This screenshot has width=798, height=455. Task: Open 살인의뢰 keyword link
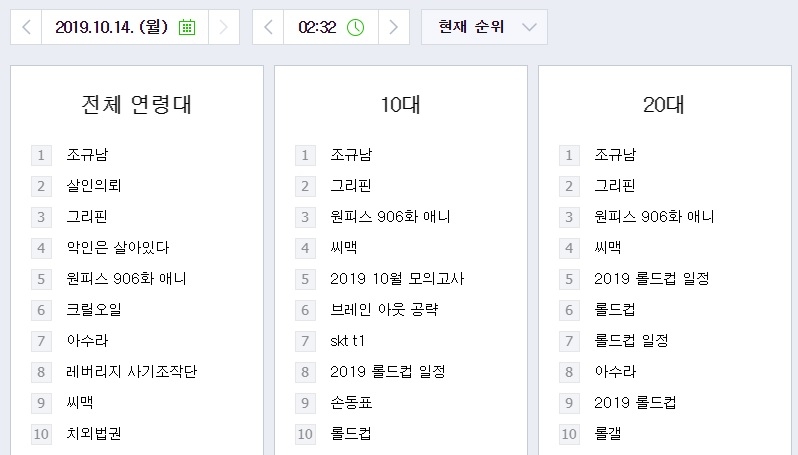point(94,186)
